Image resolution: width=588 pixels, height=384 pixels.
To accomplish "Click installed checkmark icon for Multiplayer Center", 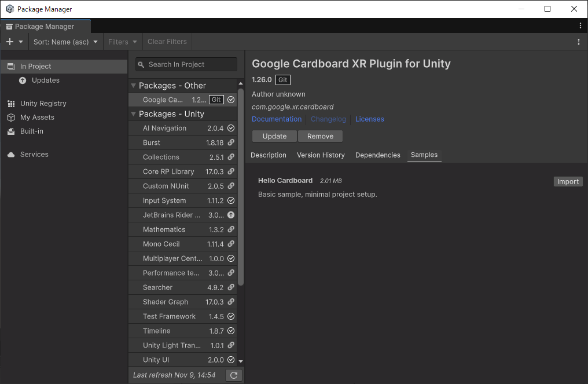I will (231, 259).
